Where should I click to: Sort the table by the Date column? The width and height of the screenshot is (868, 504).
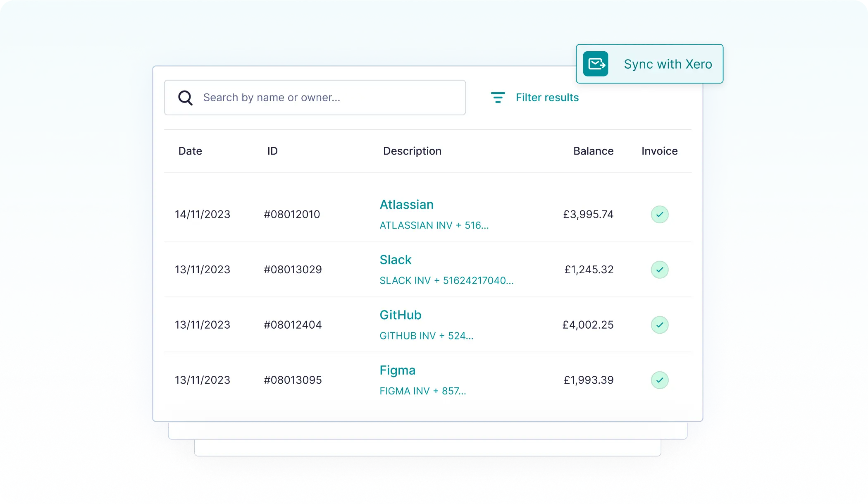pyautogui.click(x=190, y=151)
